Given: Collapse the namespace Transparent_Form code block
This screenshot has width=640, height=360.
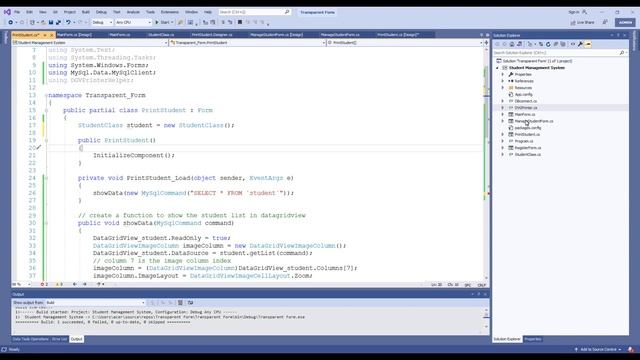Looking at the screenshot, I should click(x=46, y=95).
